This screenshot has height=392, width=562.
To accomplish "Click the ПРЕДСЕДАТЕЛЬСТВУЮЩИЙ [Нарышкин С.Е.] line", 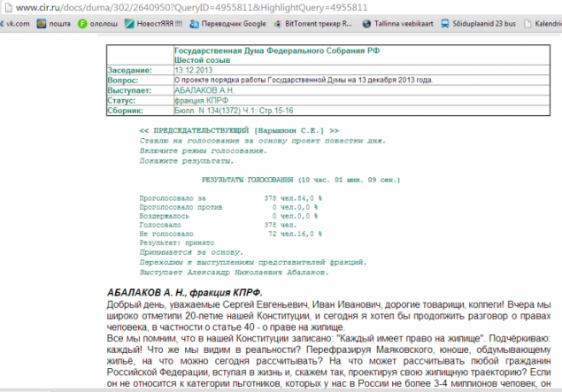I will click(x=240, y=130).
